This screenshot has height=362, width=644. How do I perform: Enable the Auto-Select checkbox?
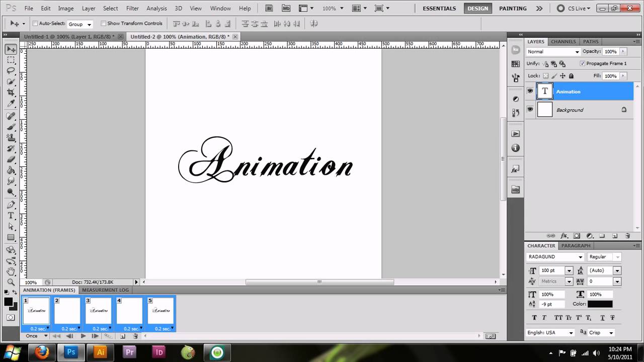(35, 24)
